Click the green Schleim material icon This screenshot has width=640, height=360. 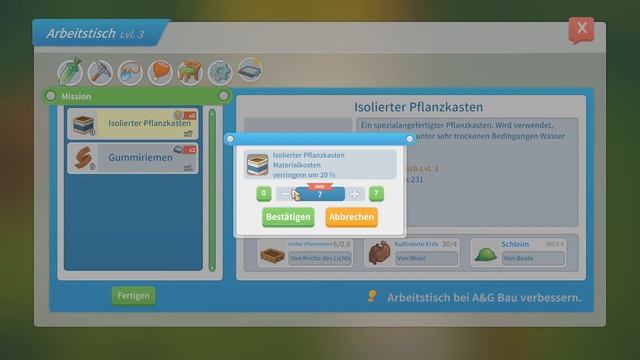(485, 255)
